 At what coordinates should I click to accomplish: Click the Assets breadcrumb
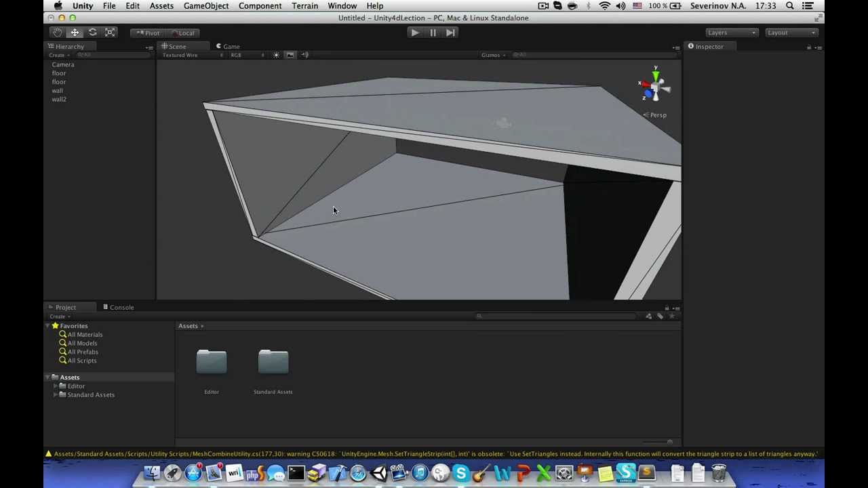pos(188,326)
